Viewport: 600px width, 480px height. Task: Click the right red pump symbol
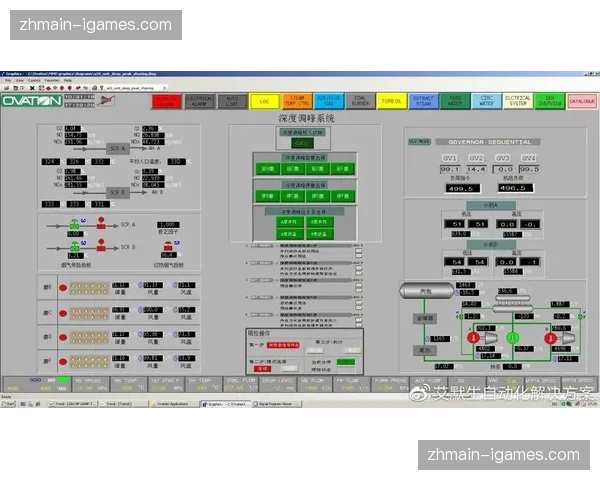coord(549,339)
